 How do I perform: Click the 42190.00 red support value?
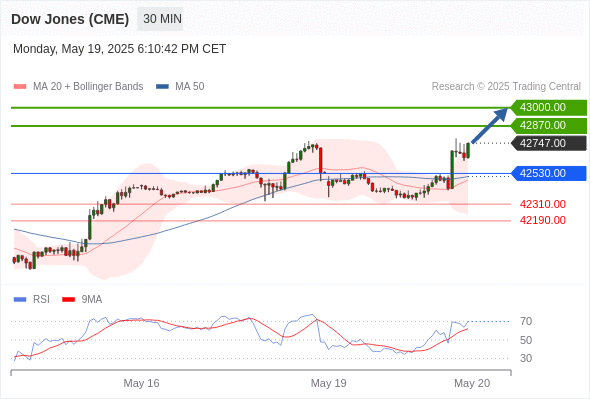(543, 220)
